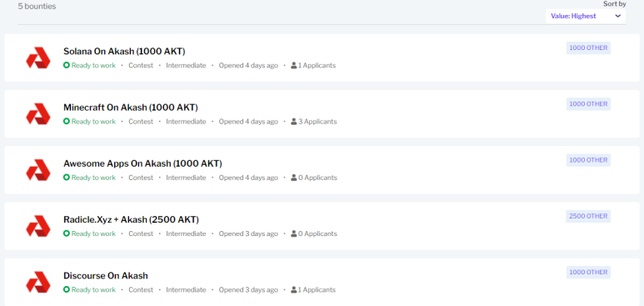
Task: Click 'Contest' label on Awesome Apps bounty
Action: click(x=141, y=178)
